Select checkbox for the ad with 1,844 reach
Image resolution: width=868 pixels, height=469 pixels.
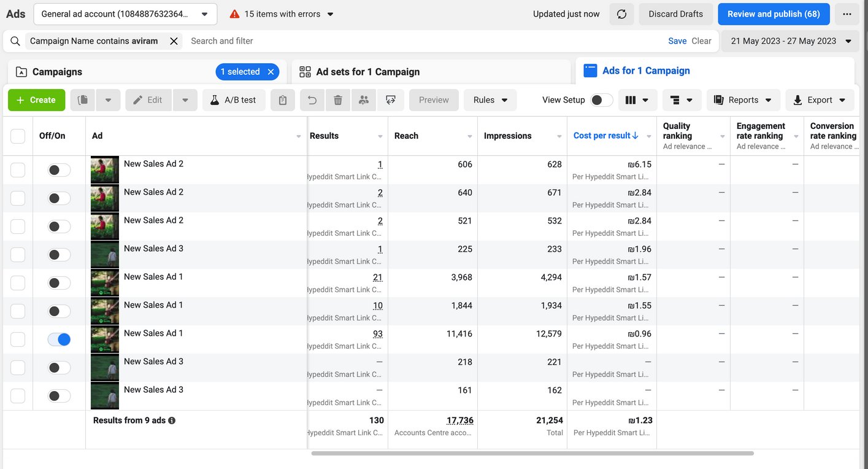pyautogui.click(x=18, y=311)
